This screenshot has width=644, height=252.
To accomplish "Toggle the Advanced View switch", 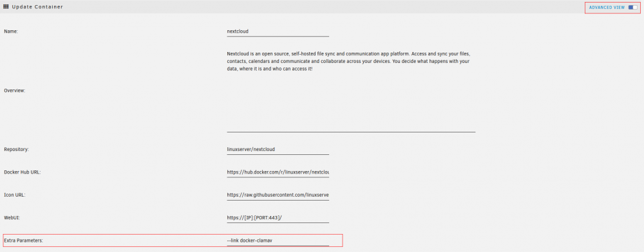I will 632,7.
